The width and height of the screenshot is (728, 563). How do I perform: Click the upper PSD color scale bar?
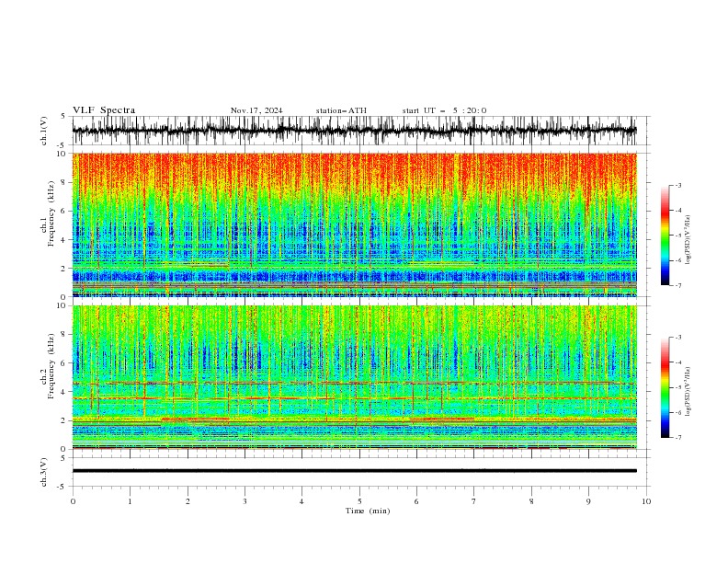(x=665, y=236)
